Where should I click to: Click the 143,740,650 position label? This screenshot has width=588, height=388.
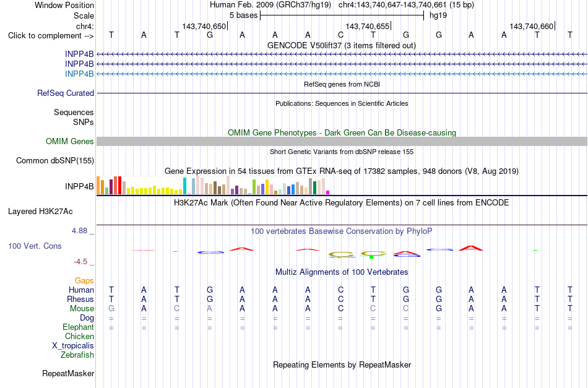pos(204,26)
